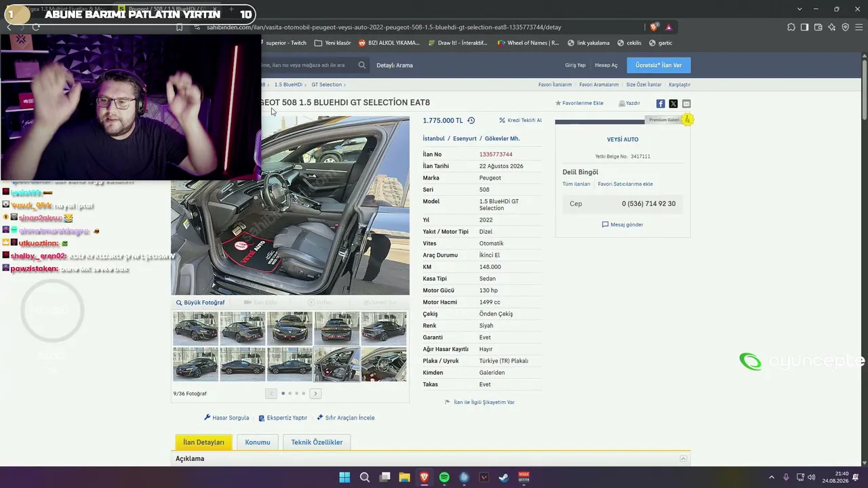The width and height of the screenshot is (868, 488).
Task: Open the link yakalama bookmark
Action: pos(589,43)
